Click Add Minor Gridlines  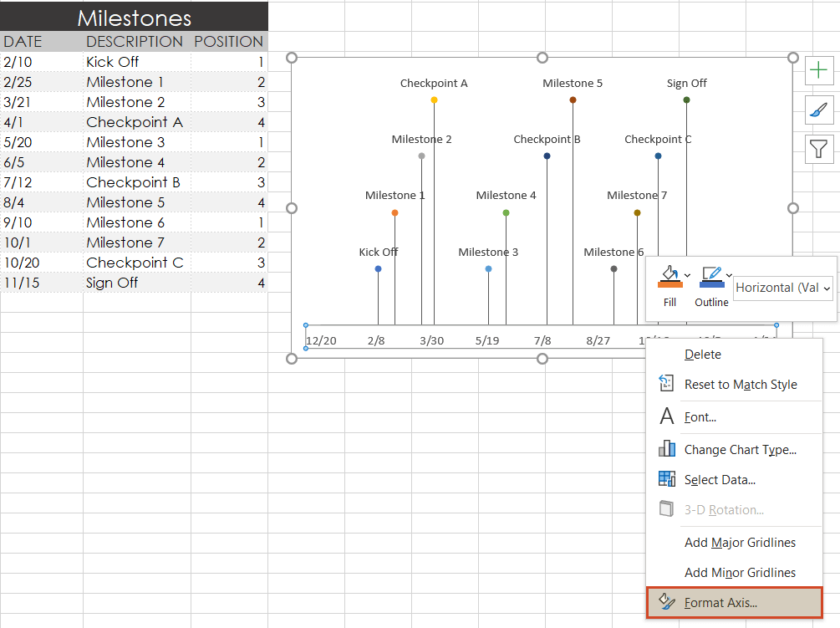(741, 572)
